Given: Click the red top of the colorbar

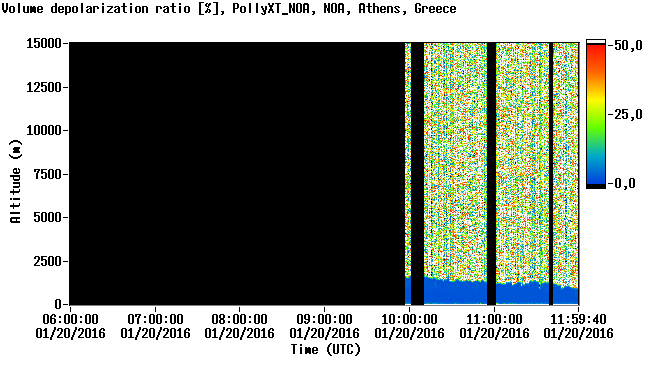Looking at the screenshot, I should click(596, 51).
